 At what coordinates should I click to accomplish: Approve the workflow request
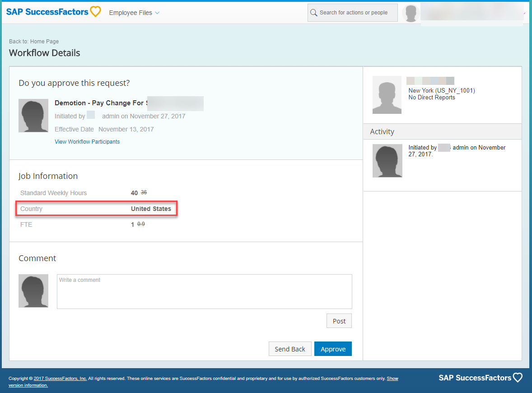coord(333,349)
